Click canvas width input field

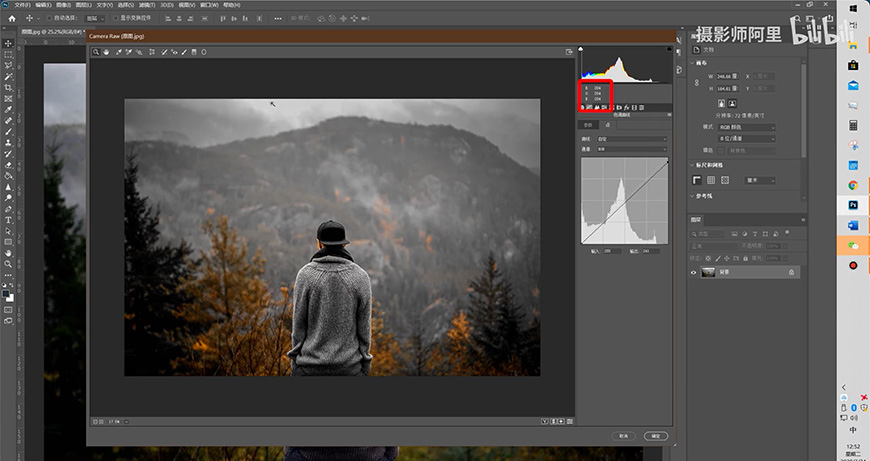728,76
